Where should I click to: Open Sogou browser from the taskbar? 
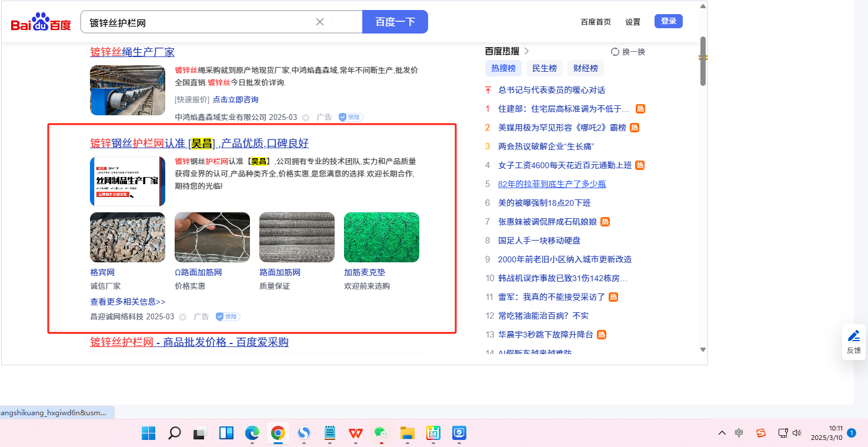pyautogui.click(x=304, y=433)
